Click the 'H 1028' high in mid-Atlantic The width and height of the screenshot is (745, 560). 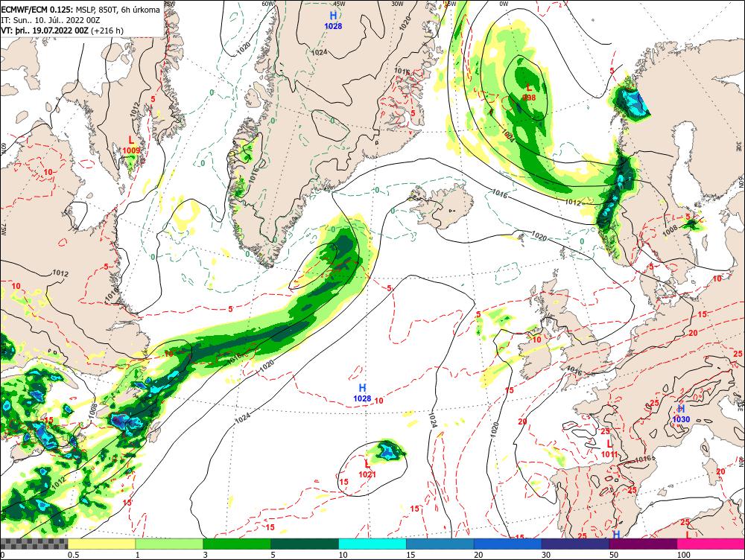pos(362,392)
